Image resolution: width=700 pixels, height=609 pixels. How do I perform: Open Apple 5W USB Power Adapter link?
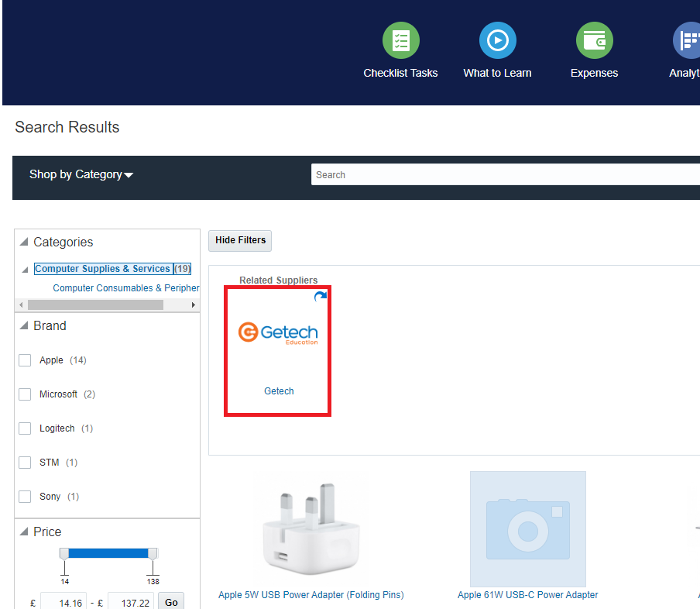(x=311, y=595)
